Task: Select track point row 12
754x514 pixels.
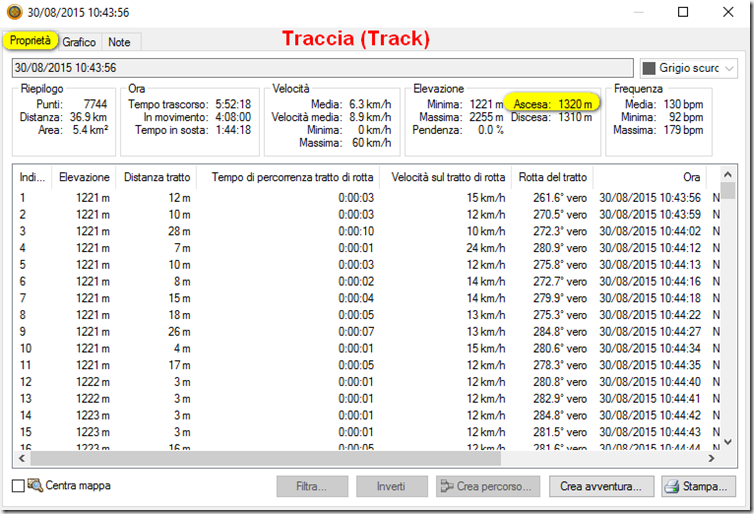Action: coord(367,382)
